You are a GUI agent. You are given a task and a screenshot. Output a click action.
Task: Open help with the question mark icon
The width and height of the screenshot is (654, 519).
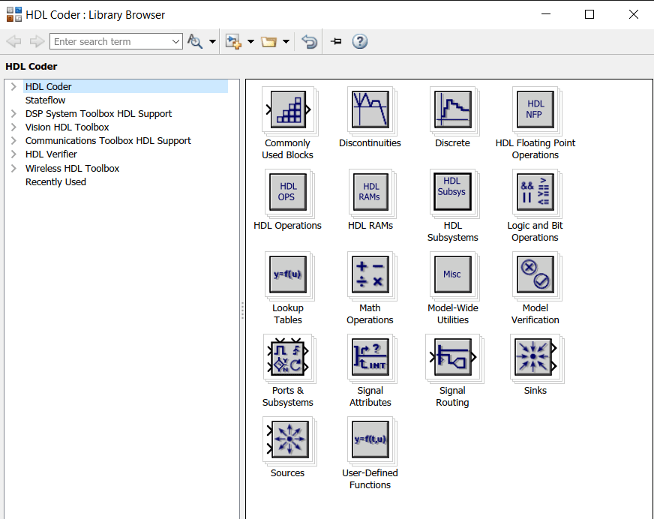point(360,41)
